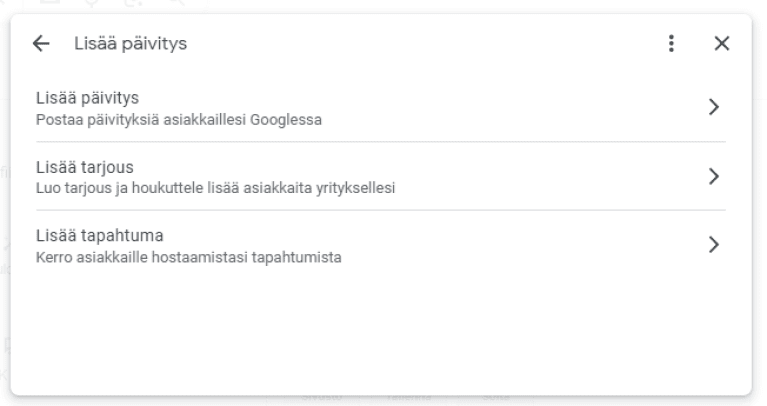Screen dimensions: 767x406
Task: Close the Lisää päivitys dialog
Action: (x=722, y=44)
